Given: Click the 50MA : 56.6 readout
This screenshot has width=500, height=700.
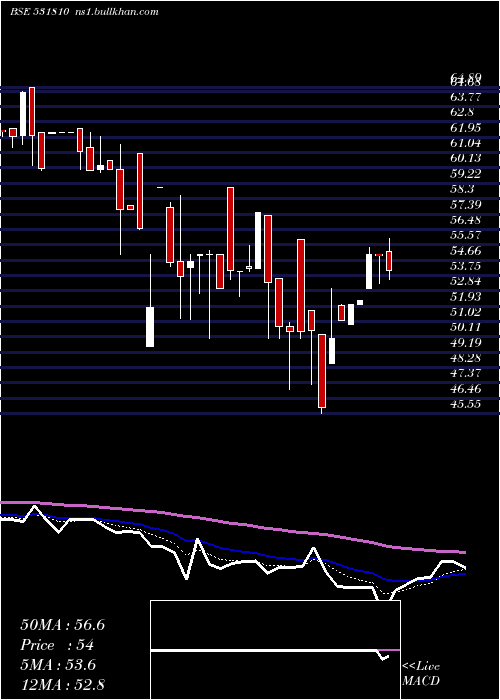Looking at the screenshot, I should (62, 625).
